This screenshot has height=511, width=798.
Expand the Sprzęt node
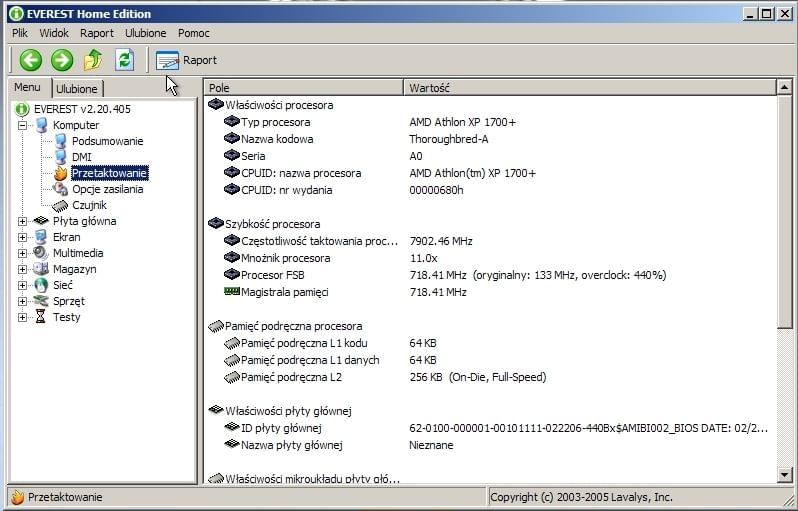22,301
